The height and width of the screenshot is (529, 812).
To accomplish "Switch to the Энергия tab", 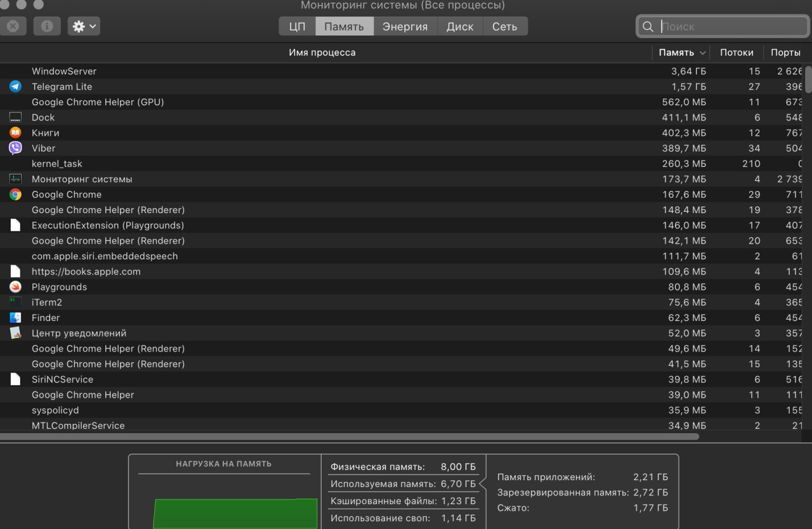I will point(405,27).
